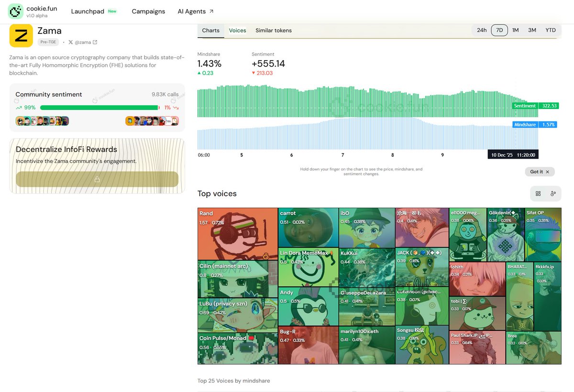Open Sifat OP voice tile
This screenshot has height=392, width=574.
543,235
